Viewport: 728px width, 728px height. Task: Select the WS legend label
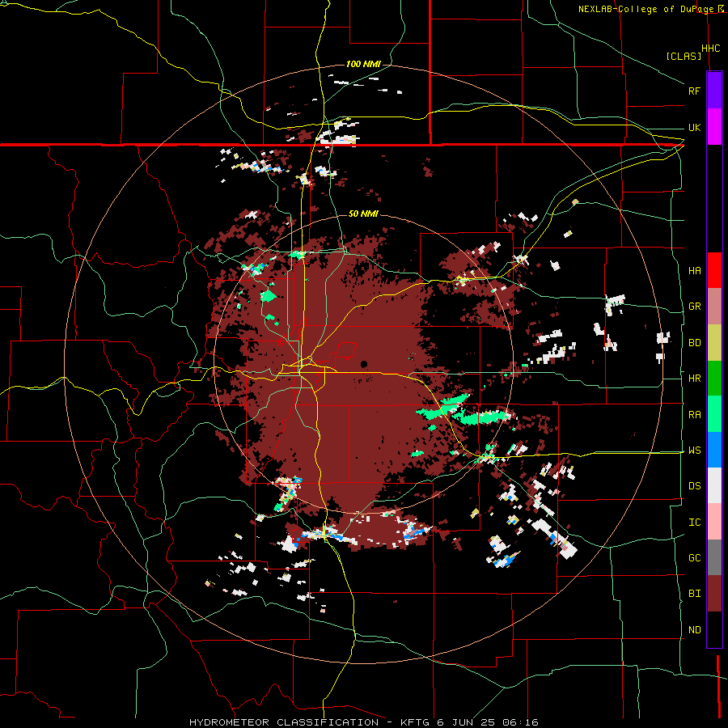pos(694,450)
